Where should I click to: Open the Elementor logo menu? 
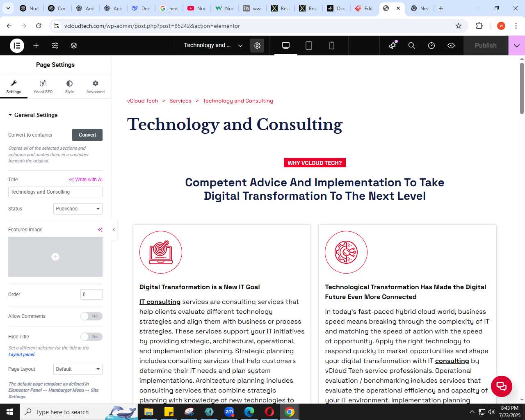(17, 46)
